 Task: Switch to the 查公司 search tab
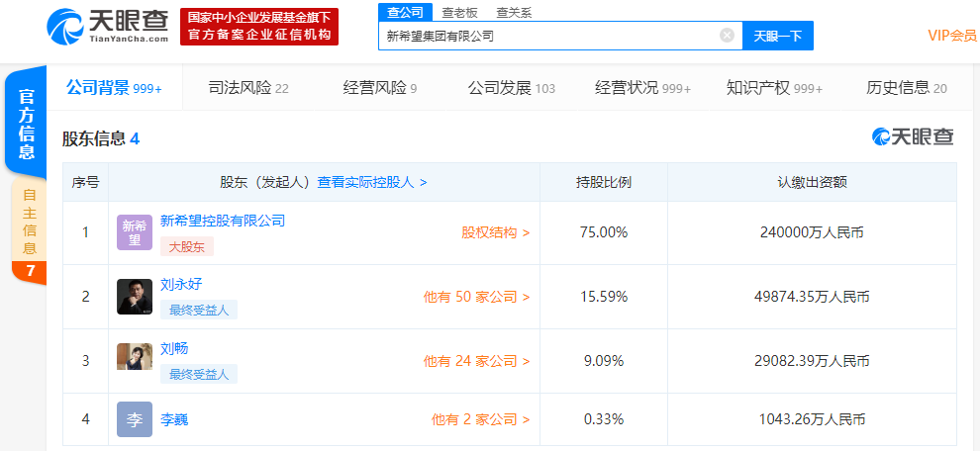click(x=405, y=12)
